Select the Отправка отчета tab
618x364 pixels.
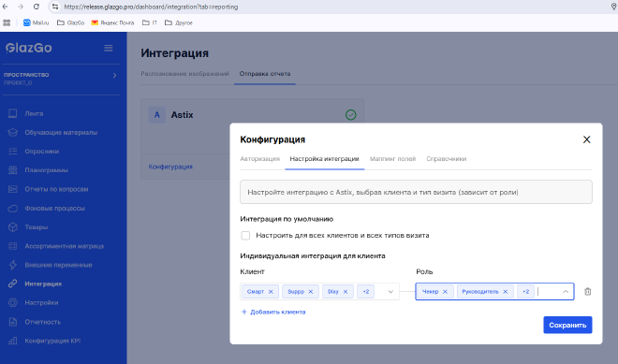click(x=265, y=74)
